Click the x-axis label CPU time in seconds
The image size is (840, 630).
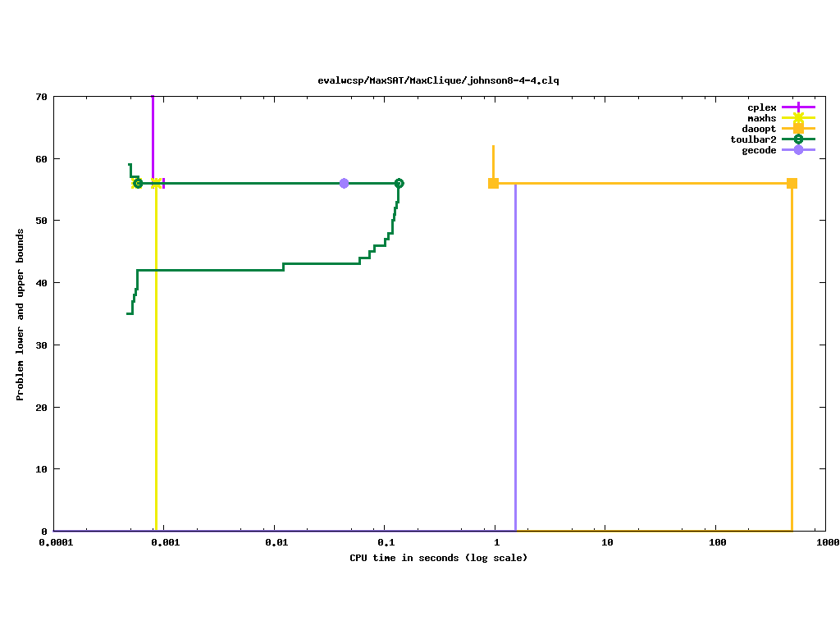pyautogui.click(x=438, y=558)
